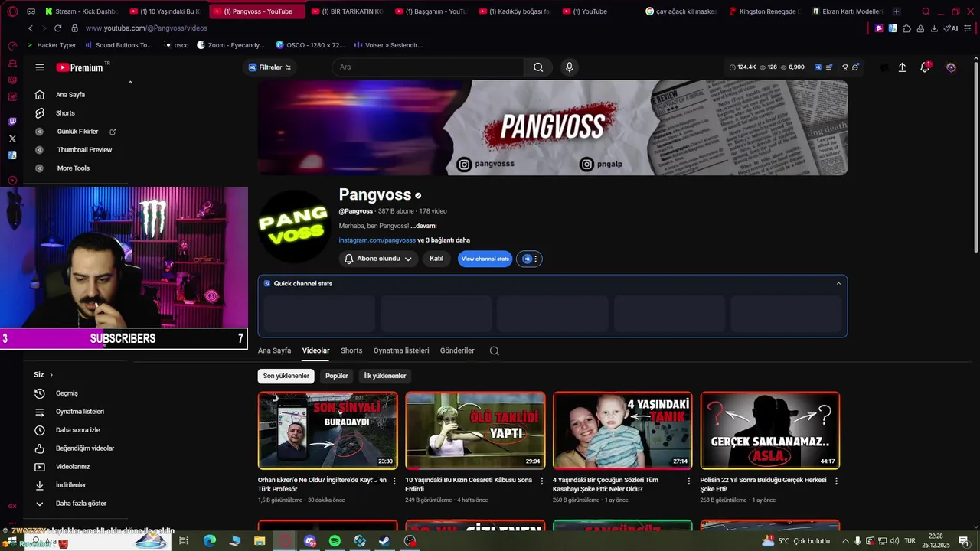Switch to Kingston Renegade browser tab
The width and height of the screenshot is (980, 551).
tap(763, 11)
